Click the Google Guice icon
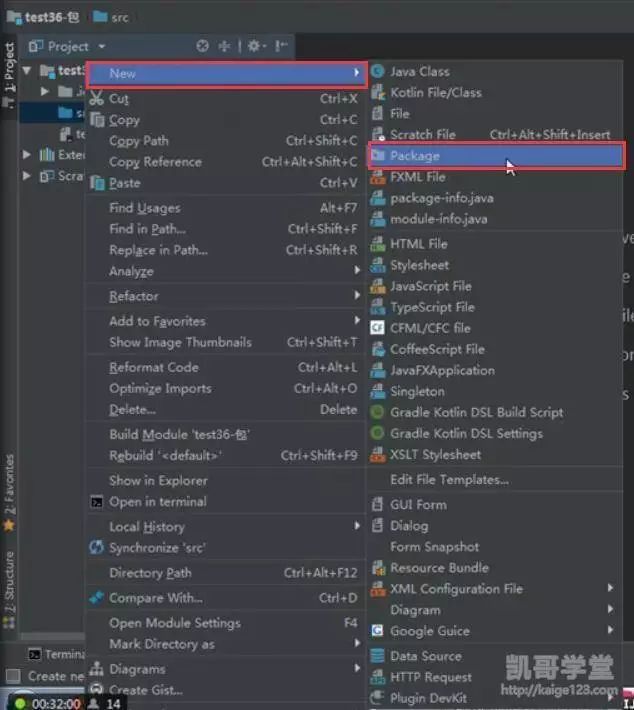The height and width of the screenshot is (710, 634). (x=377, y=630)
